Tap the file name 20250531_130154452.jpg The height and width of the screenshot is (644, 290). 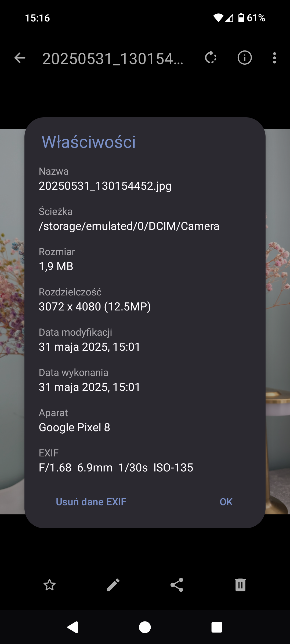coord(105,186)
